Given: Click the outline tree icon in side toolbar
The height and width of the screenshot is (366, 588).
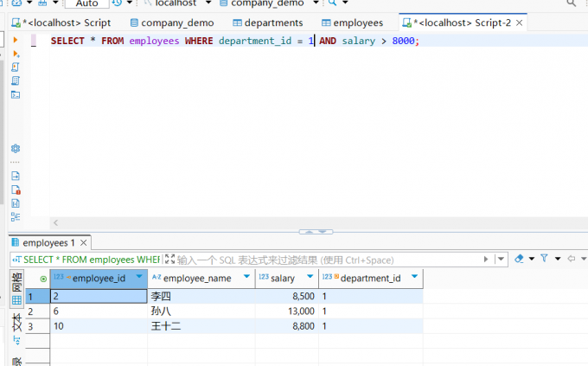Looking at the screenshot, I should (x=16, y=217).
